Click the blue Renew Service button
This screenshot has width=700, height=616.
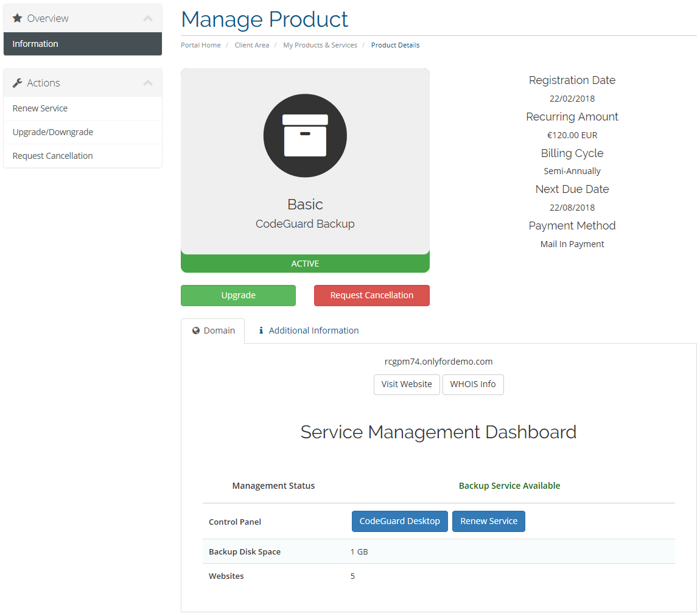tap(489, 522)
